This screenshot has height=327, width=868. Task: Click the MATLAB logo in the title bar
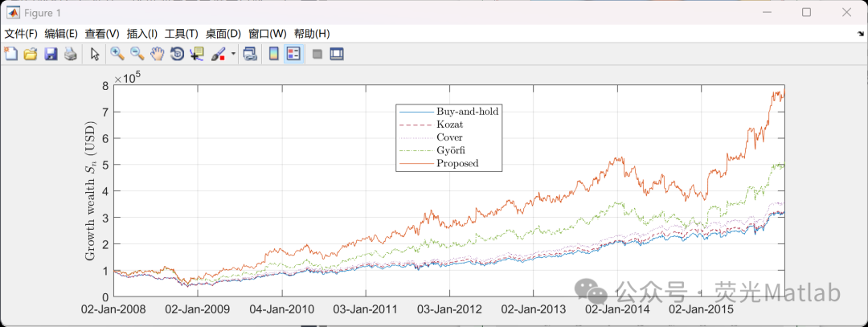[x=12, y=12]
